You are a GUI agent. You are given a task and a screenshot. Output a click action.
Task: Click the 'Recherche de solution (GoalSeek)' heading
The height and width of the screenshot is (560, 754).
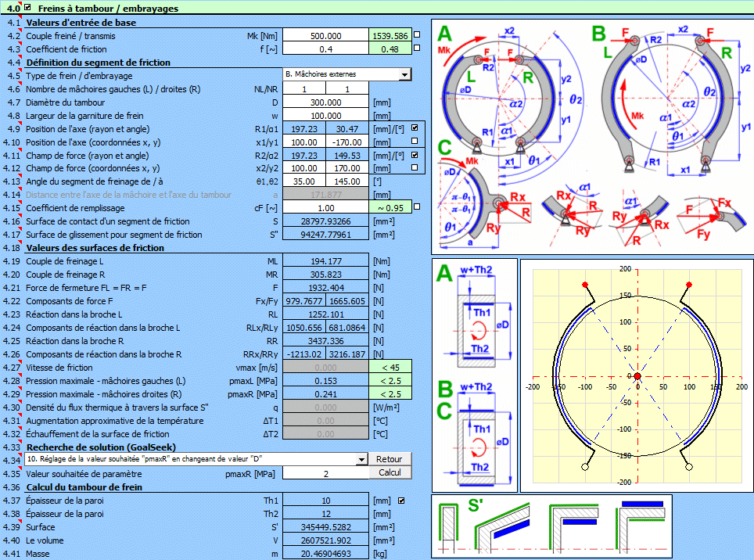pyautogui.click(x=101, y=447)
